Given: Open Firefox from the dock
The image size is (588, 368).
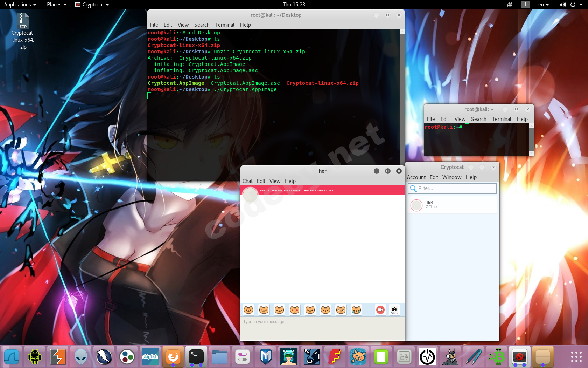Looking at the screenshot, I should [x=173, y=357].
